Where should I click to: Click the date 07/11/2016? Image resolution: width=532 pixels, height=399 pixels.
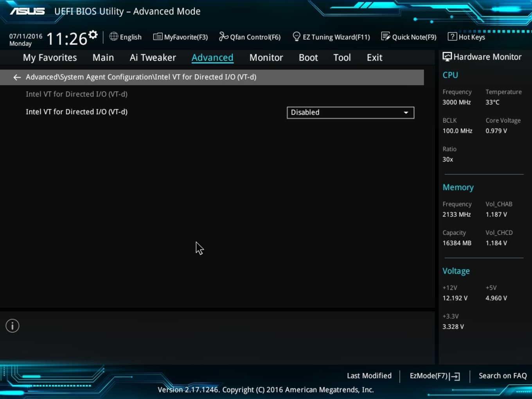tap(26, 36)
